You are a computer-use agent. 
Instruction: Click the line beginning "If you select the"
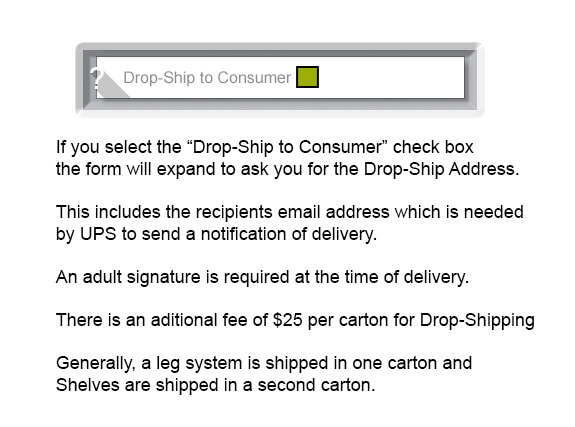point(265,147)
